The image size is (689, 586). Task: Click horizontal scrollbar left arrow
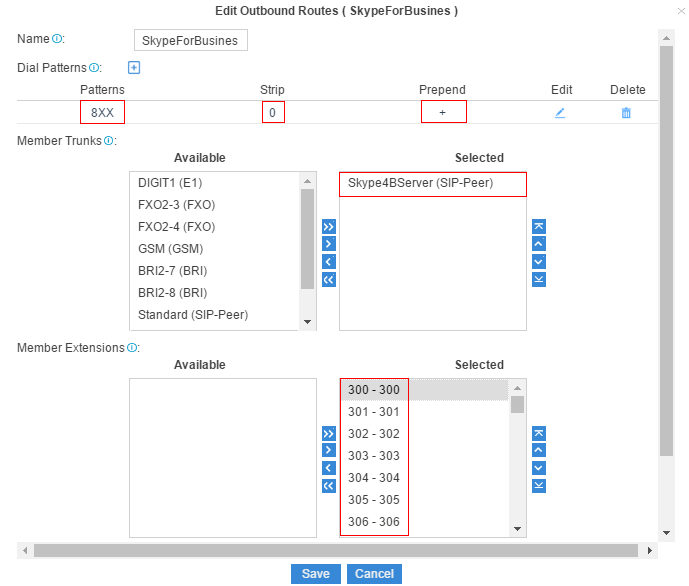(25, 550)
